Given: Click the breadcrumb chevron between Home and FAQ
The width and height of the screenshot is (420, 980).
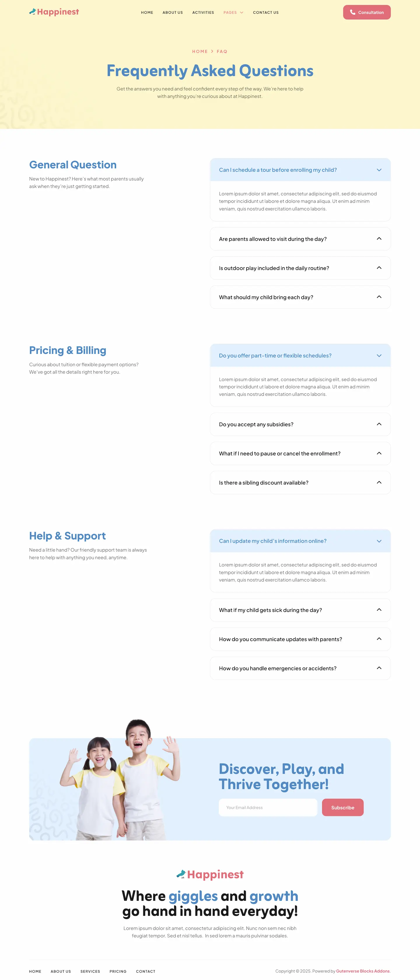Looking at the screenshot, I should [212, 51].
